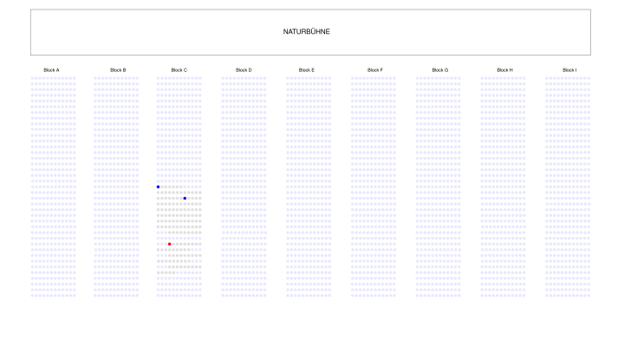This screenshot has width=644, height=347.
Task: Click the NATURBÜHNE stage area
Action: coord(310,32)
